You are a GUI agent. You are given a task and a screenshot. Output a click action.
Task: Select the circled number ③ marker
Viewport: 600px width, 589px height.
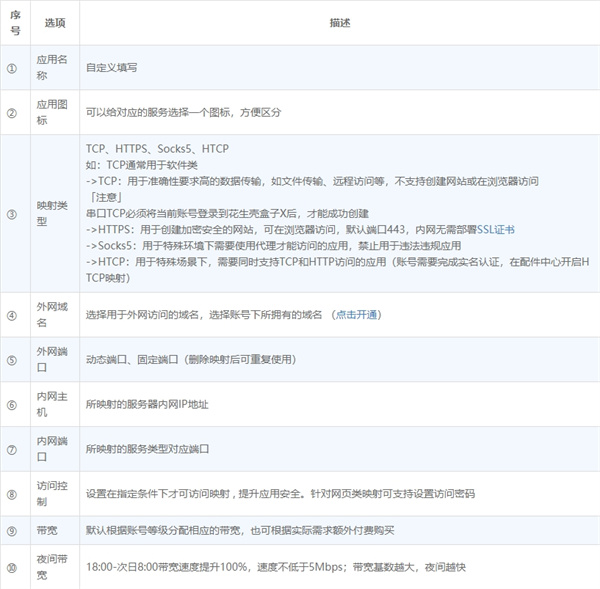point(13,213)
